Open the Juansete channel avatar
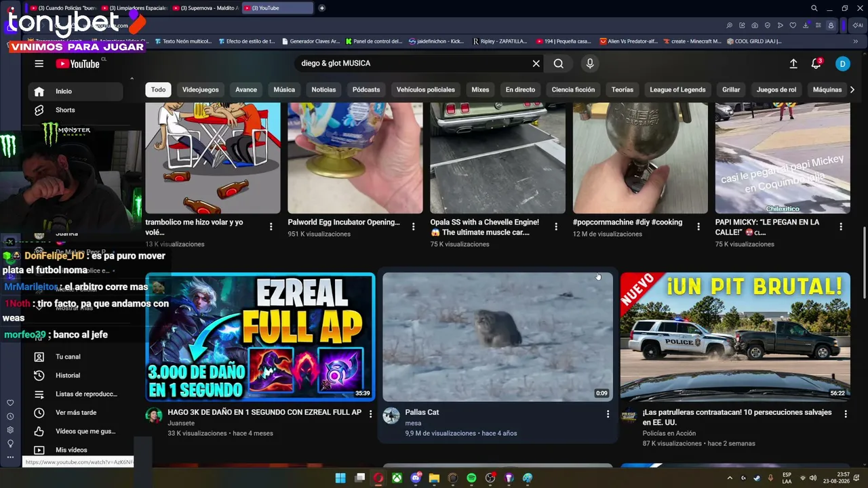The image size is (868, 488). 154,415
